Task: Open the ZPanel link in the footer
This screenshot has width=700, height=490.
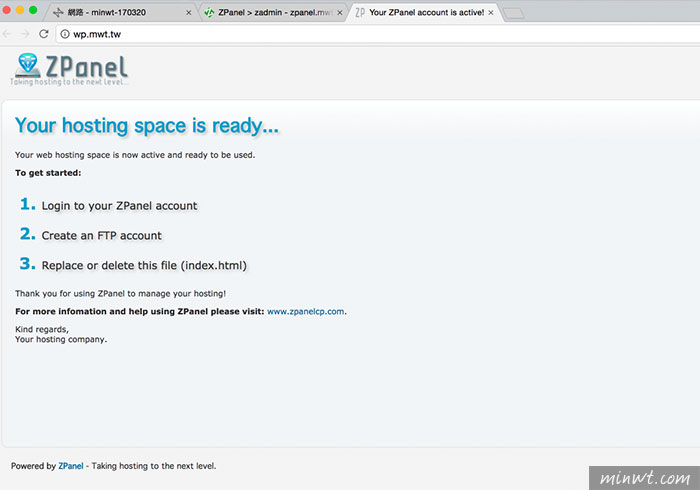Action: point(71,466)
